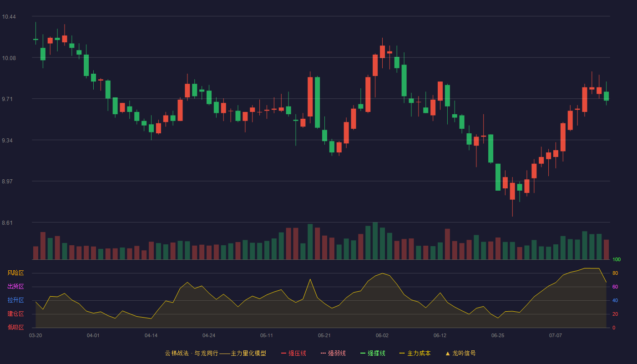Click the first volume bar above 03-20

click(x=35, y=253)
